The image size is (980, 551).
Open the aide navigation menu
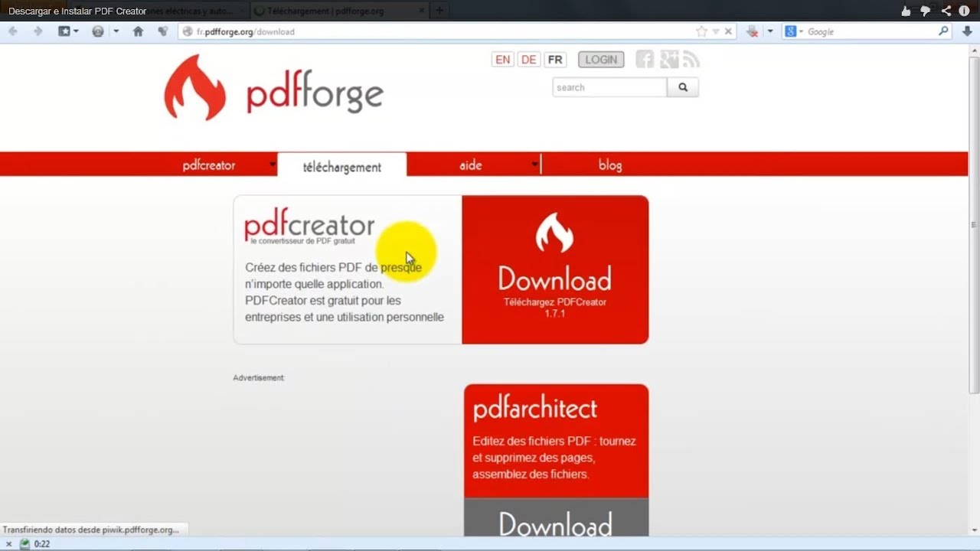(x=471, y=165)
